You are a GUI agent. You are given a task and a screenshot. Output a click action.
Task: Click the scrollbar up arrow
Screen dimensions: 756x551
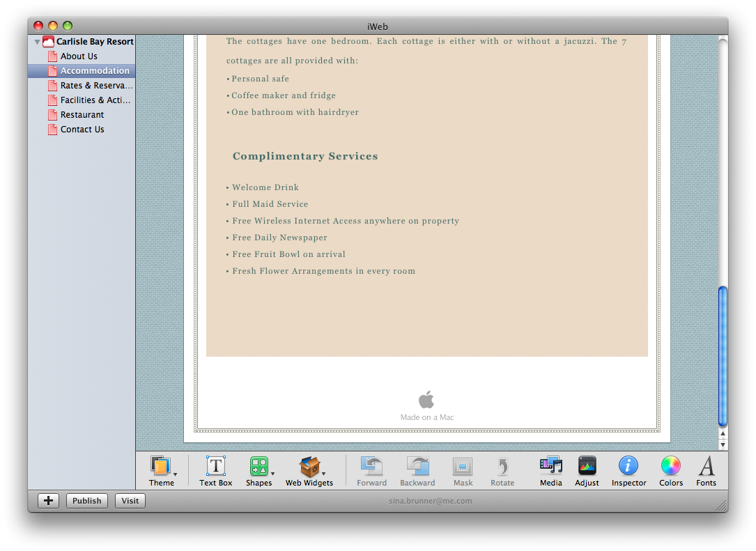(723, 434)
